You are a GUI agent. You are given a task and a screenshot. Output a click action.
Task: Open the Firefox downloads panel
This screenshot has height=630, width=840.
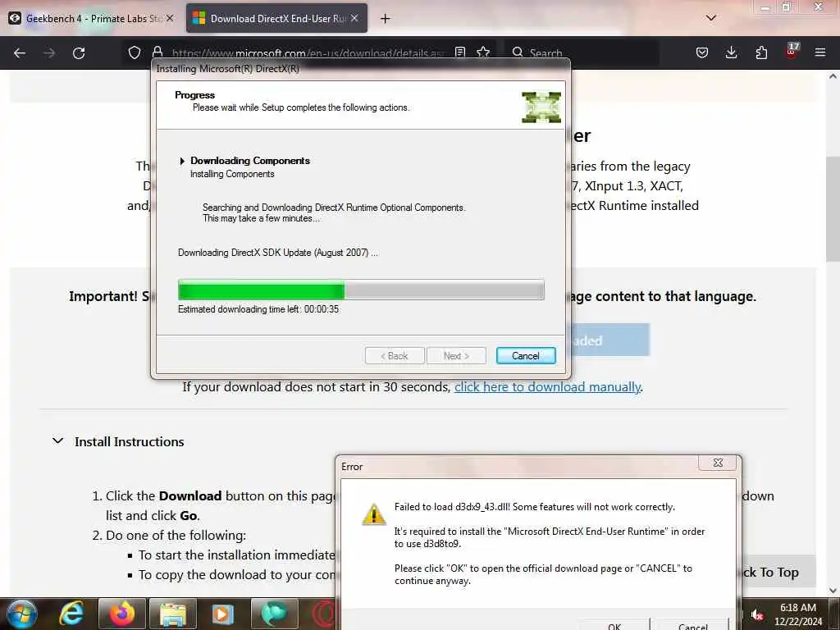pos(731,52)
